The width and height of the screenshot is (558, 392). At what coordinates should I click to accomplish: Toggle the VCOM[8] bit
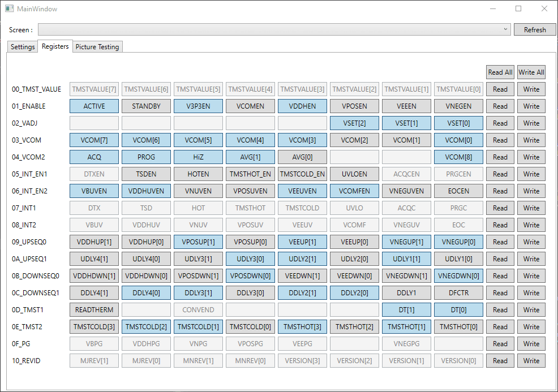tap(458, 157)
